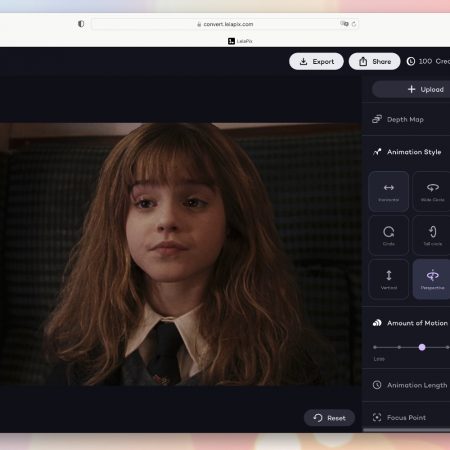
Task: Select the Circle animation style
Action: tap(389, 235)
